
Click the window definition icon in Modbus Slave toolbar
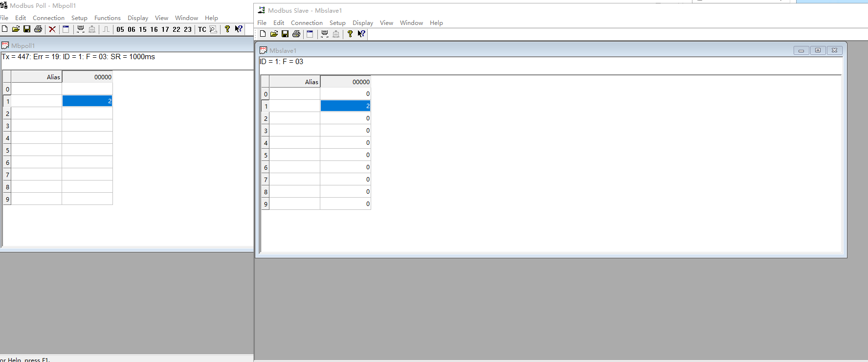(x=310, y=34)
